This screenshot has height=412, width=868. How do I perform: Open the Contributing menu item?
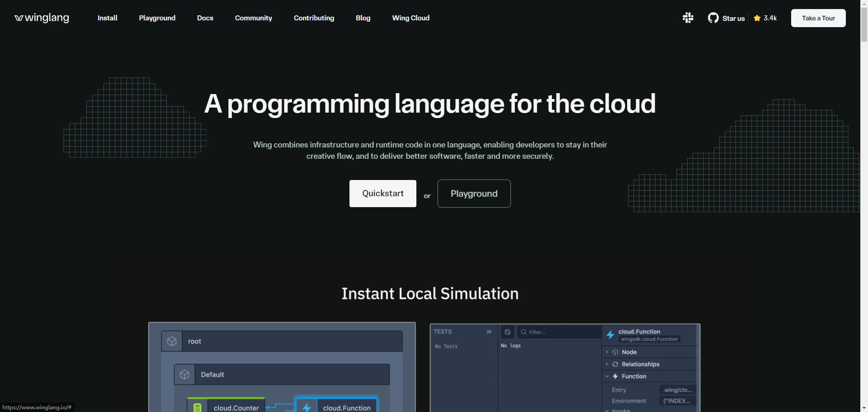click(x=314, y=18)
